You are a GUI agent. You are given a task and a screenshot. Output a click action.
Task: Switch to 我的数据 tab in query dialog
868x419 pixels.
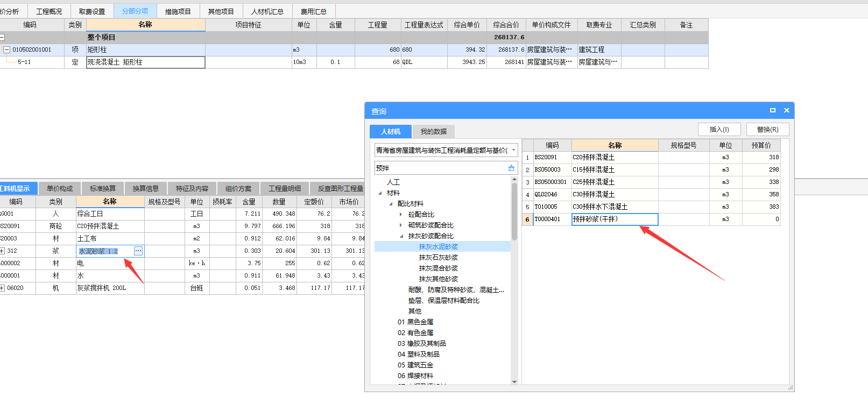434,131
